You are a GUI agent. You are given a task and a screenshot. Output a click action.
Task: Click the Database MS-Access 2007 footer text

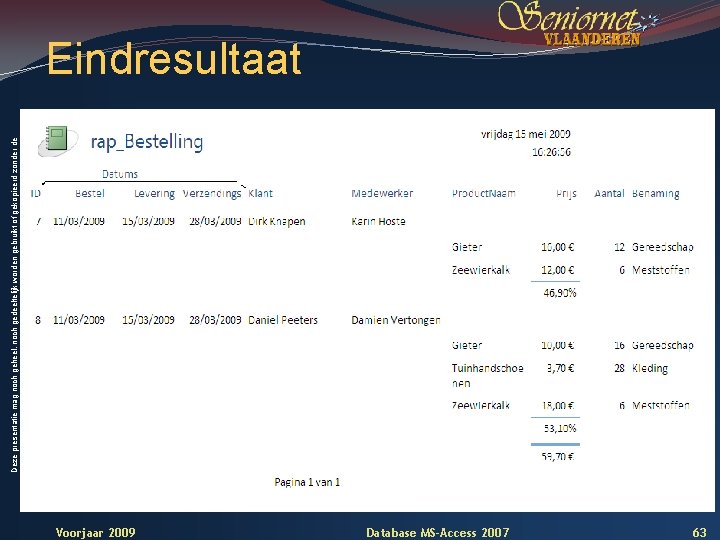coord(438,533)
